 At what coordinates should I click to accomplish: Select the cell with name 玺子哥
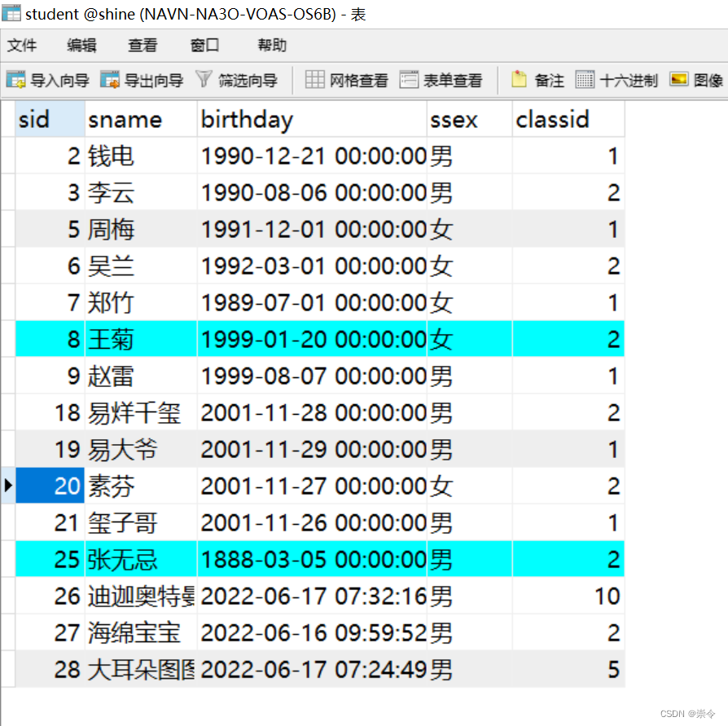(141, 522)
